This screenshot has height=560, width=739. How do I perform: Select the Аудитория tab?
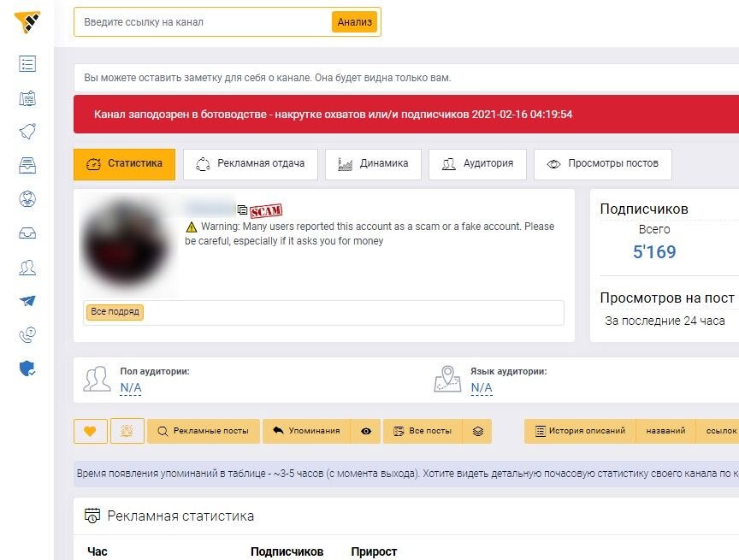(477, 164)
